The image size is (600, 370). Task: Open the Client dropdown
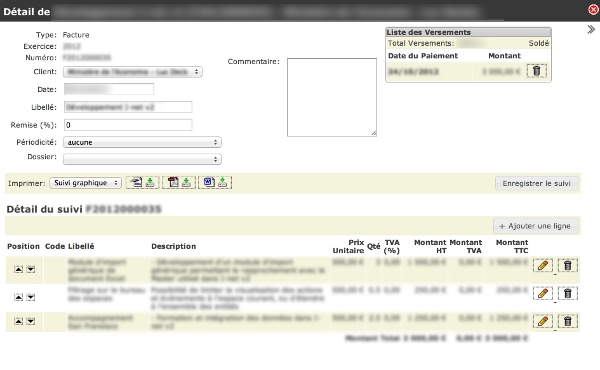point(133,72)
